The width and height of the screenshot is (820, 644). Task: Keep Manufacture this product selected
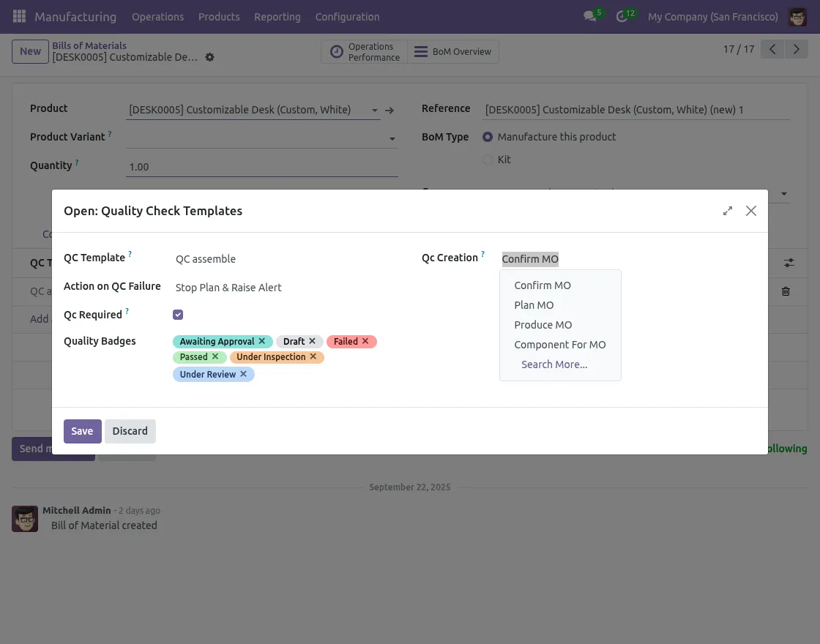pyautogui.click(x=487, y=136)
